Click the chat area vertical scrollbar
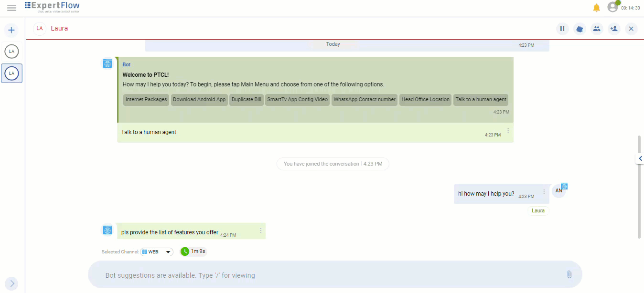Viewport: 644px width, 293px height. 639,186
